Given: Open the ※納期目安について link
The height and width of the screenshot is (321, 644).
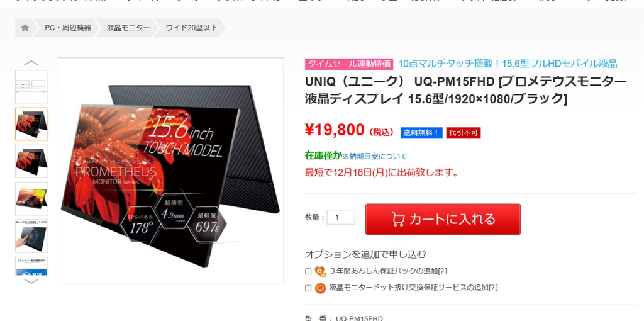Looking at the screenshot, I should [x=375, y=156].
